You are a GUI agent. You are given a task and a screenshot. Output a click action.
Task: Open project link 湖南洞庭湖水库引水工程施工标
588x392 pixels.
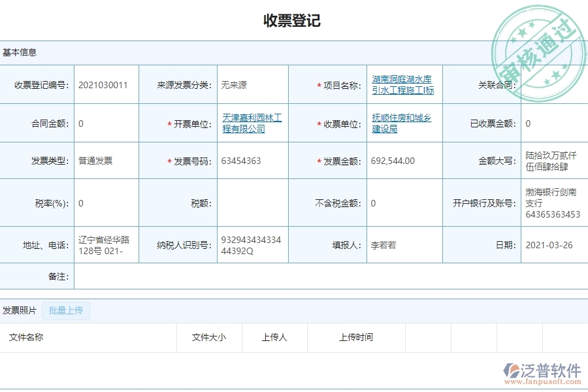point(403,84)
